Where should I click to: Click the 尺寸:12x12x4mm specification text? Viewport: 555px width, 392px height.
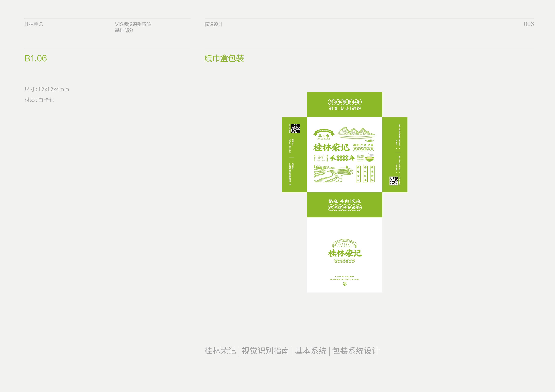pyautogui.click(x=47, y=89)
